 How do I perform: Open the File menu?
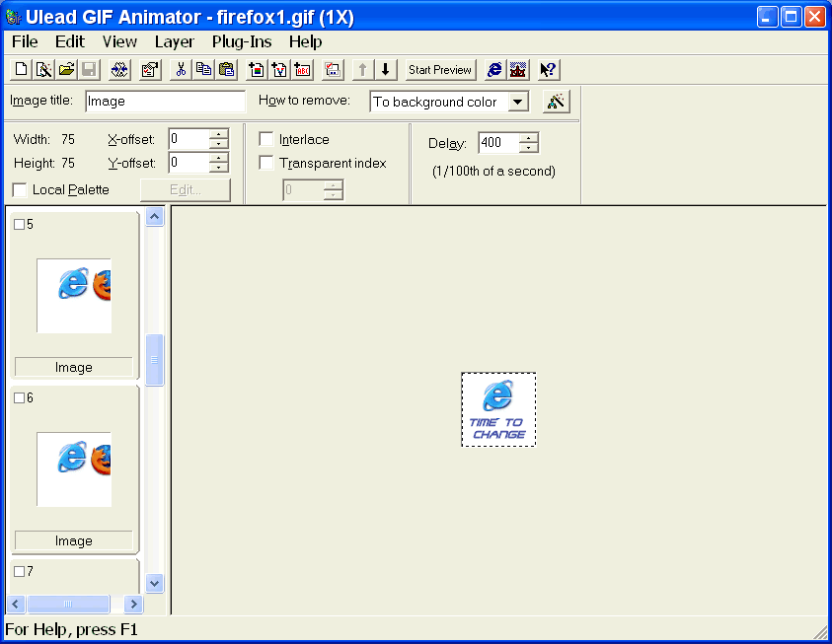pos(25,41)
